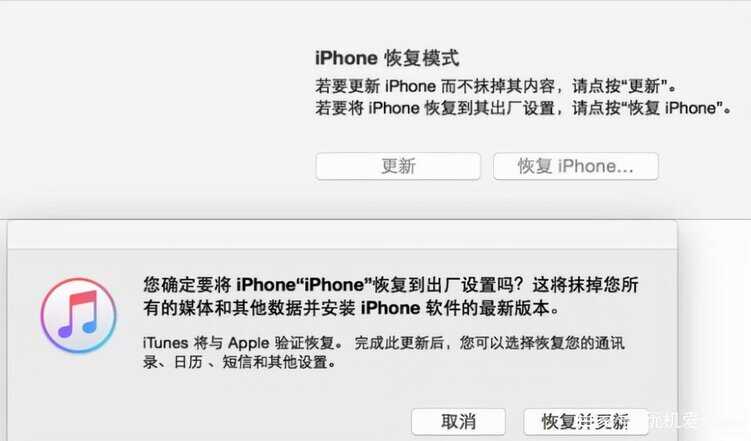Click the iTunes music note icon

click(79, 316)
